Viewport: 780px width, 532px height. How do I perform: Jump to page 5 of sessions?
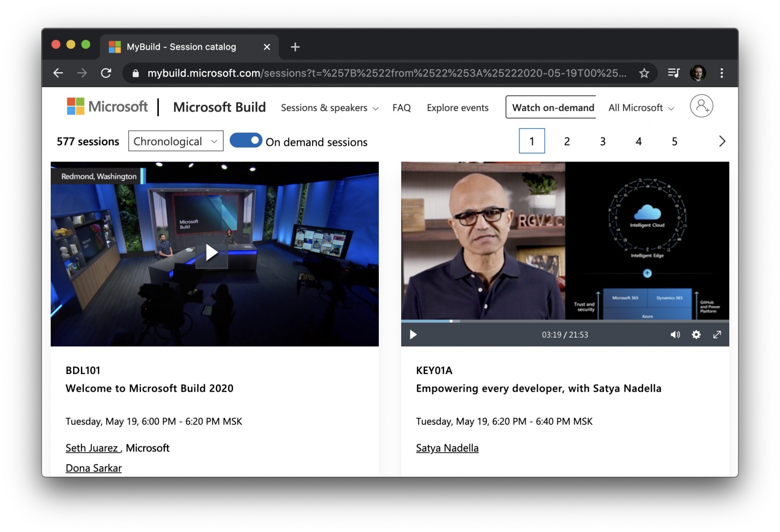(675, 141)
